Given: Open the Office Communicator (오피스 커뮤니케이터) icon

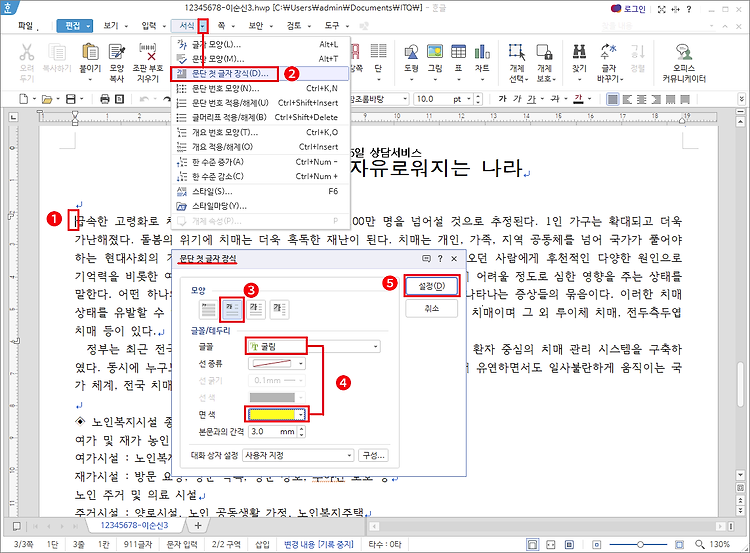Looking at the screenshot, I should [684, 52].
